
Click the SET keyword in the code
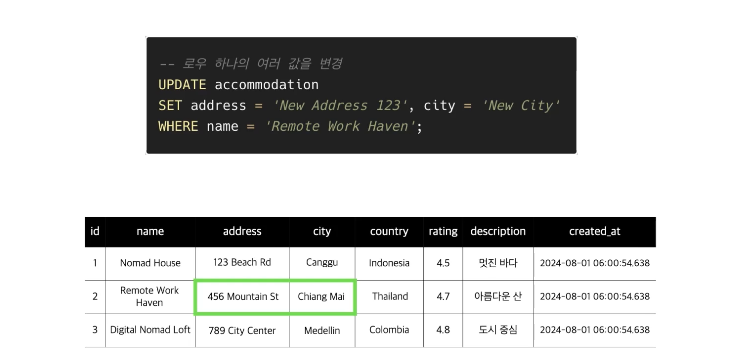(170, 106)
